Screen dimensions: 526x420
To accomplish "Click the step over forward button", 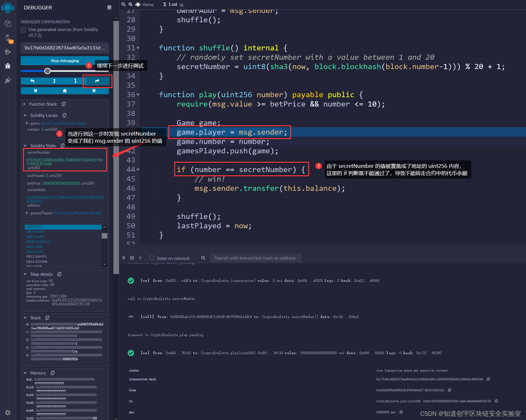I will pos(97,81).
